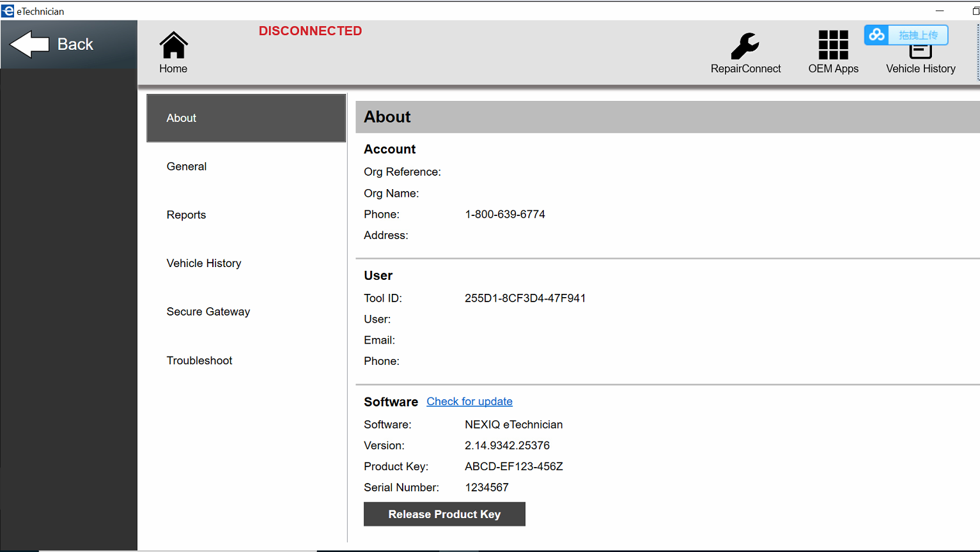Click the Tool ID value text

(525, 298)
